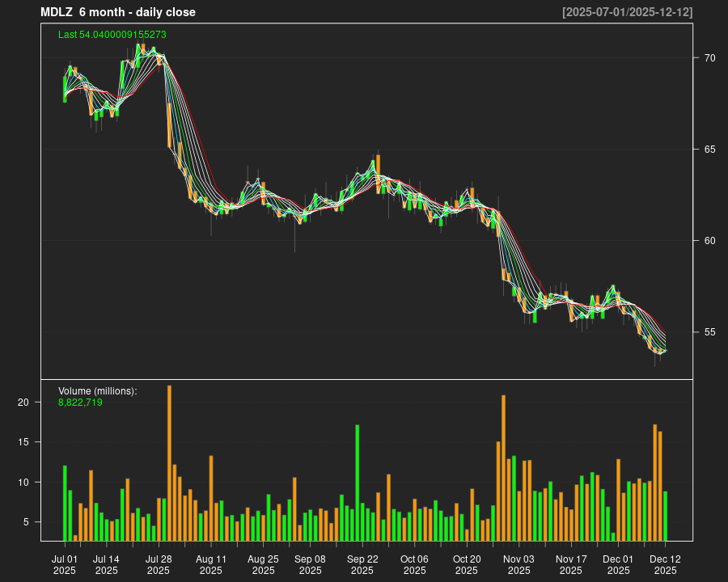This screenshot has height=582, width=728.
Task: Select the green 8,822,719 volume value
Action: 79,401
